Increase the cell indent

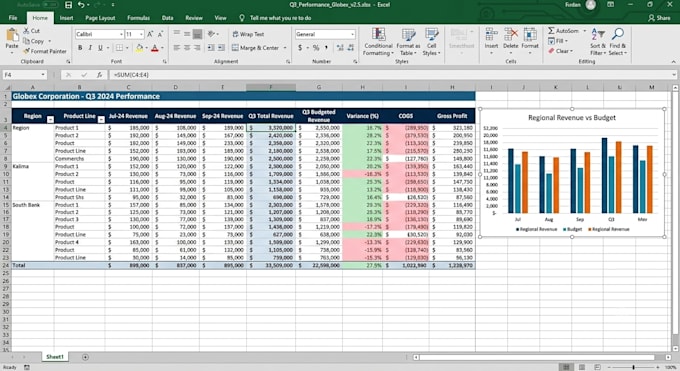(221, 48)
